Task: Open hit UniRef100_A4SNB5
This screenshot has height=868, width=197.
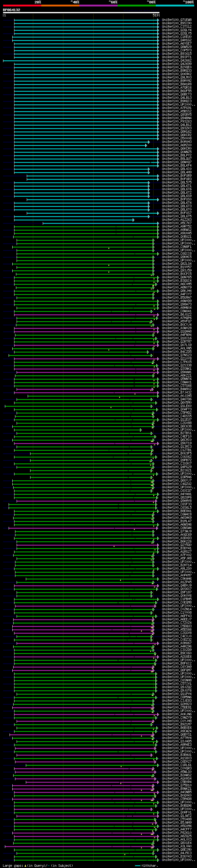Action: click(176, 792)
